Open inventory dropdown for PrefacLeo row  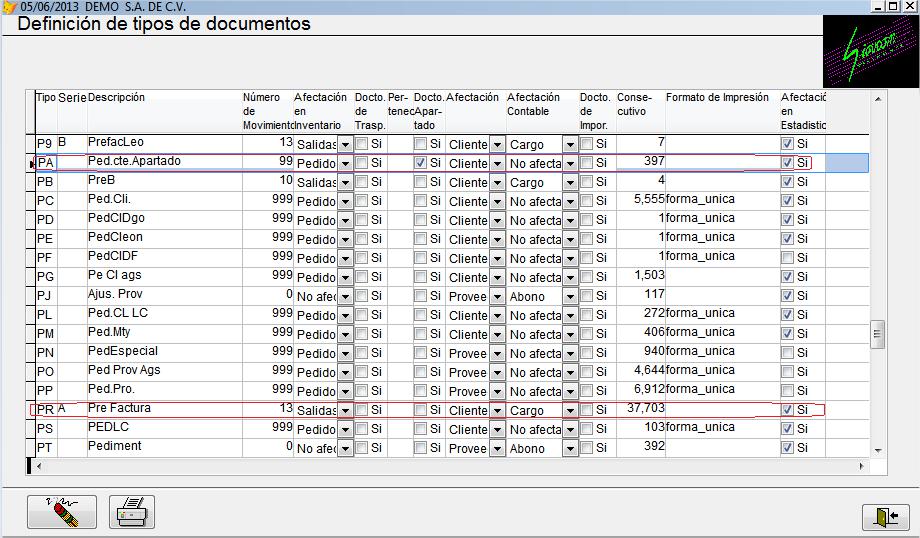click(x=346, y=144)
